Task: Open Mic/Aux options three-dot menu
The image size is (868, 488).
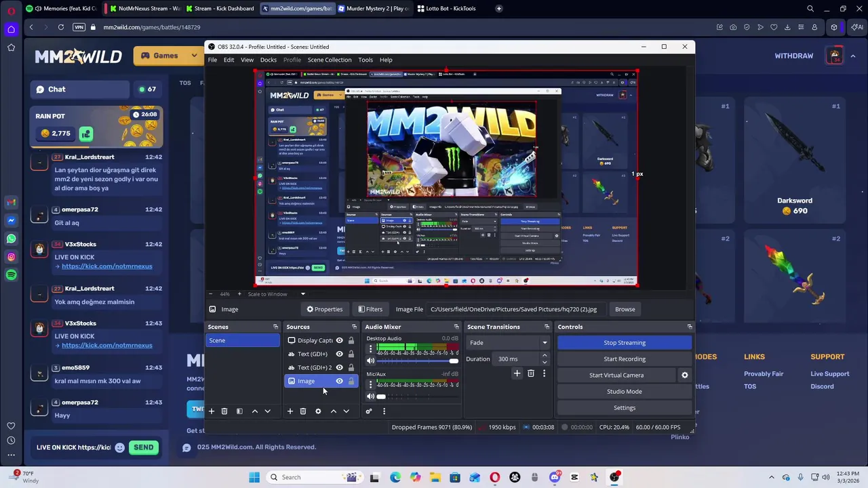Action: point(370,385)
